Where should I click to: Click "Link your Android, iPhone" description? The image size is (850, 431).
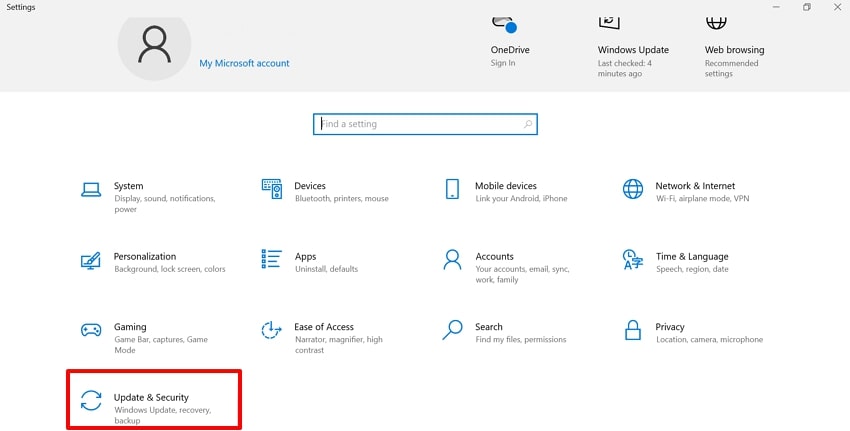[521, 198]
